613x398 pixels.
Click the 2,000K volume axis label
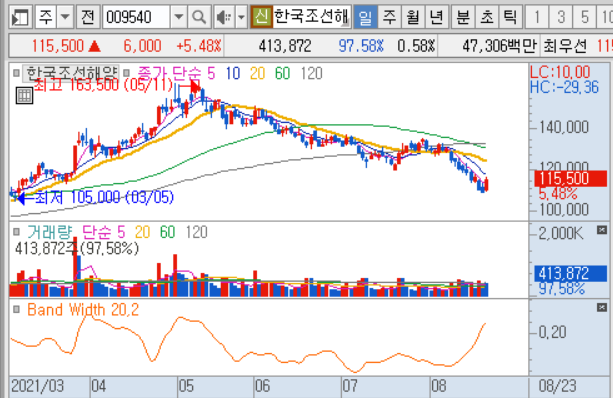pyautogui.click(x=561, y=233)
